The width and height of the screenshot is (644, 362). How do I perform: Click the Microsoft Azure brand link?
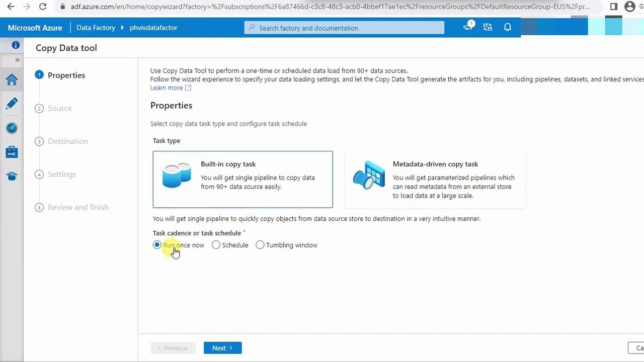pos(35,28)
